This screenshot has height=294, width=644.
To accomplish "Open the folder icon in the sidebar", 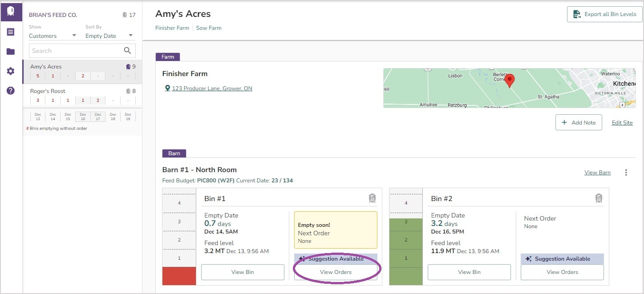I will pyautogui.click(x=10, y=52).
